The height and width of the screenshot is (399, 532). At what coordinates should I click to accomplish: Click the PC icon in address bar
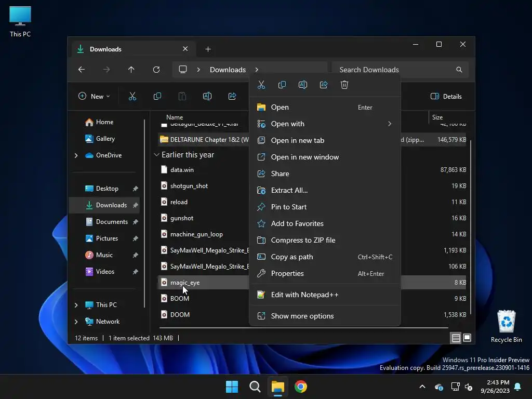(x=183, y=70)
